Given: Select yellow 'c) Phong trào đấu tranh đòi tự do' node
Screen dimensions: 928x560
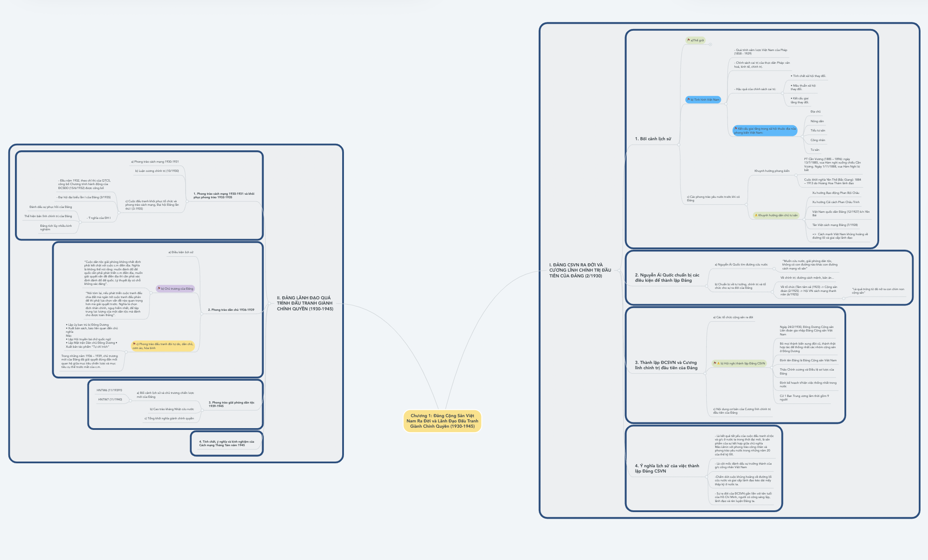Looking at the screenshot, I should click(163, 346).
